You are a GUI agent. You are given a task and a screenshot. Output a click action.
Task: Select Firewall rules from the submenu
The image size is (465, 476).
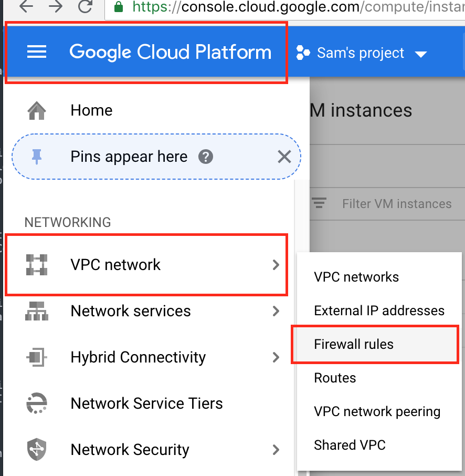coord(354,345)
